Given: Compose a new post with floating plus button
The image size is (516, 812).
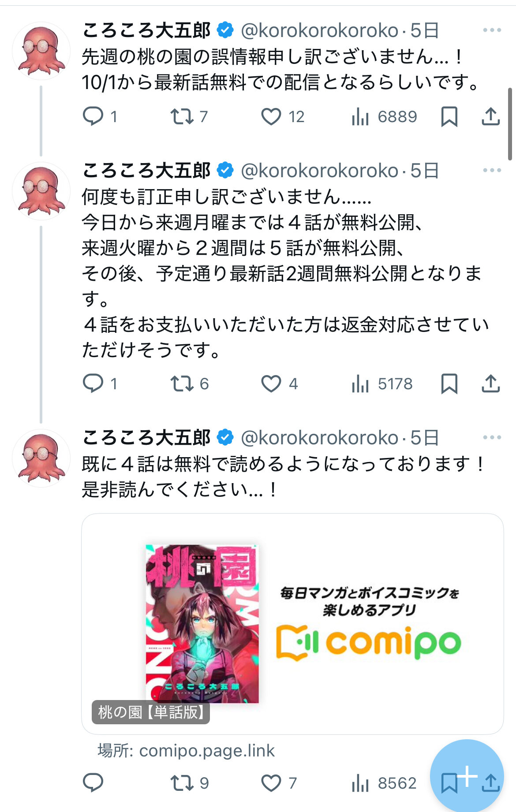Looking at the screenshot, I should [467, 776].
